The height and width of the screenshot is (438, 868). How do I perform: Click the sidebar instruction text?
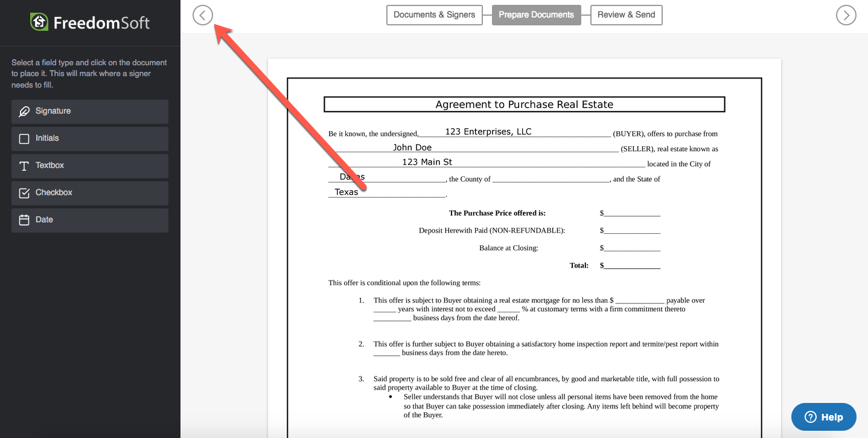pyautogui.click(x=89, y=74)
